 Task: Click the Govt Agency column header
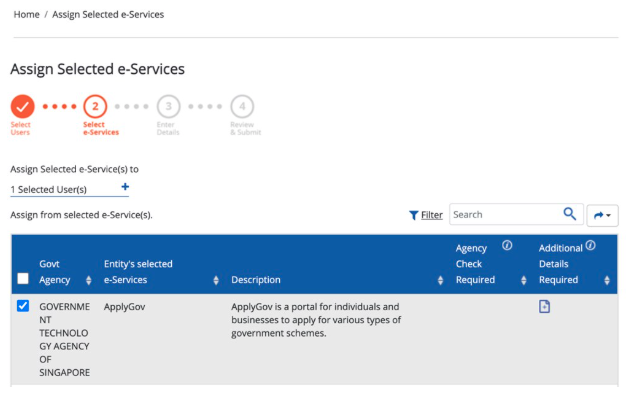(54, 272)
